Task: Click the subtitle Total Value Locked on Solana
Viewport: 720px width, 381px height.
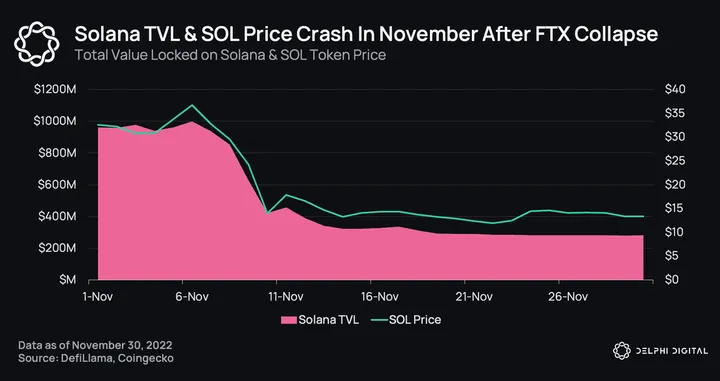Action: point(230,55)
